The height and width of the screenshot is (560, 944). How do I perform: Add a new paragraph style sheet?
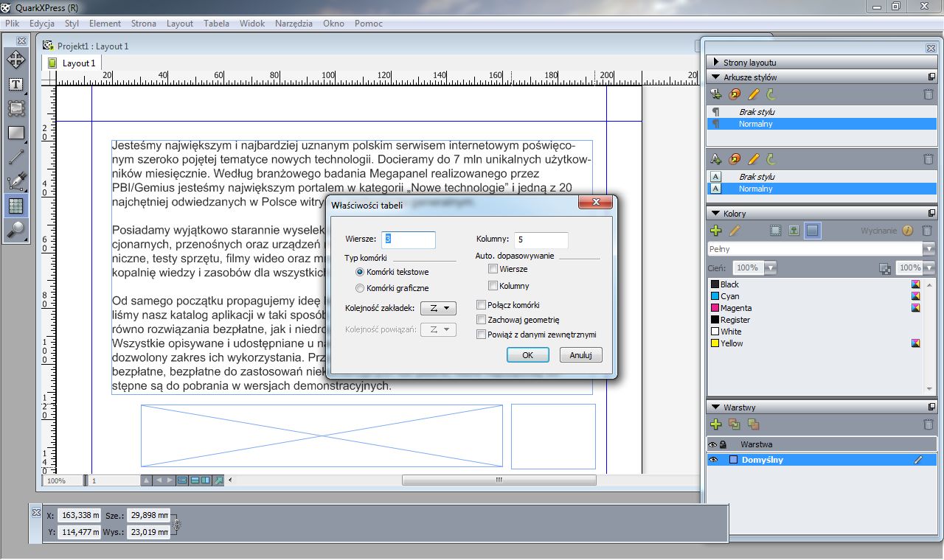pos(715,94)
